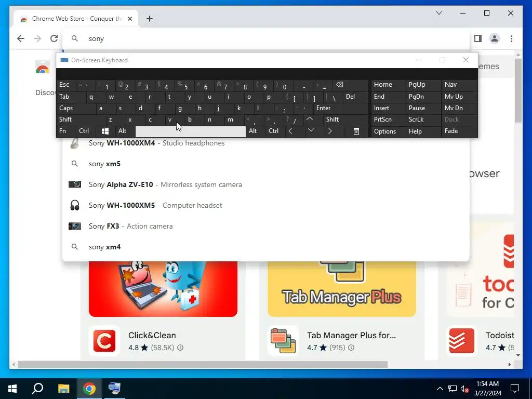This screenshot has width=532, height=399.
Task: Toggle the right Ctrl key on keyboard
Action: (x=275, y=131)
